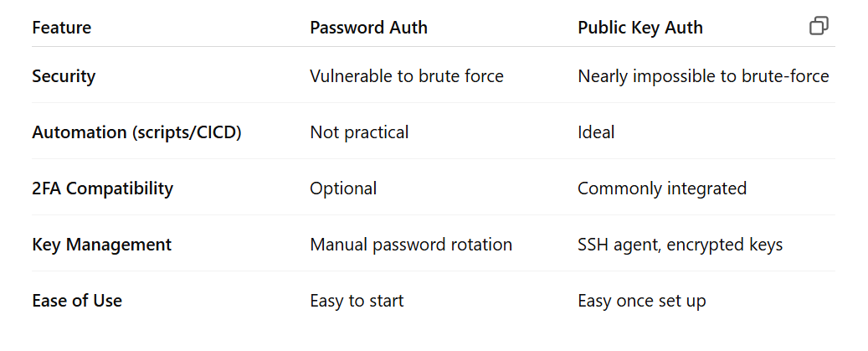Click the Feature column header
Viewport: 868px width, 351px height.
click(61, 28)
